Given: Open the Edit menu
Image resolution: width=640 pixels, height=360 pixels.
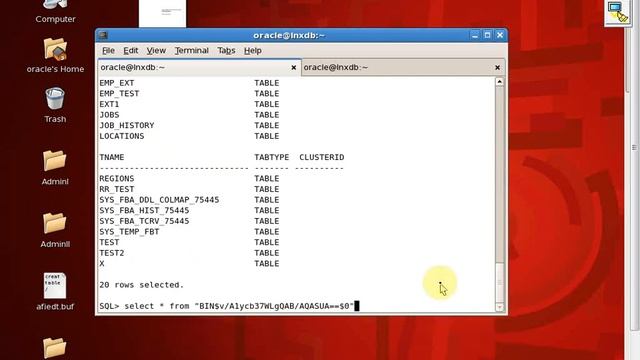Looking at the screenshot, I should click(131, 51).
